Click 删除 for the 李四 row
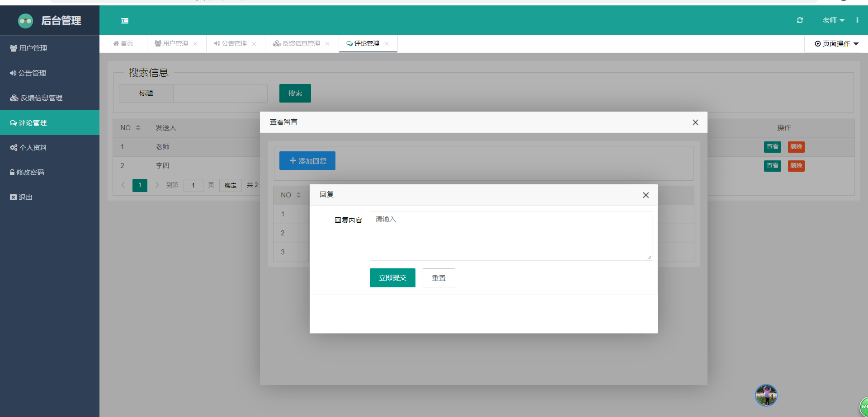The height and width of the screenshot is (417, 868). [796, 166]
